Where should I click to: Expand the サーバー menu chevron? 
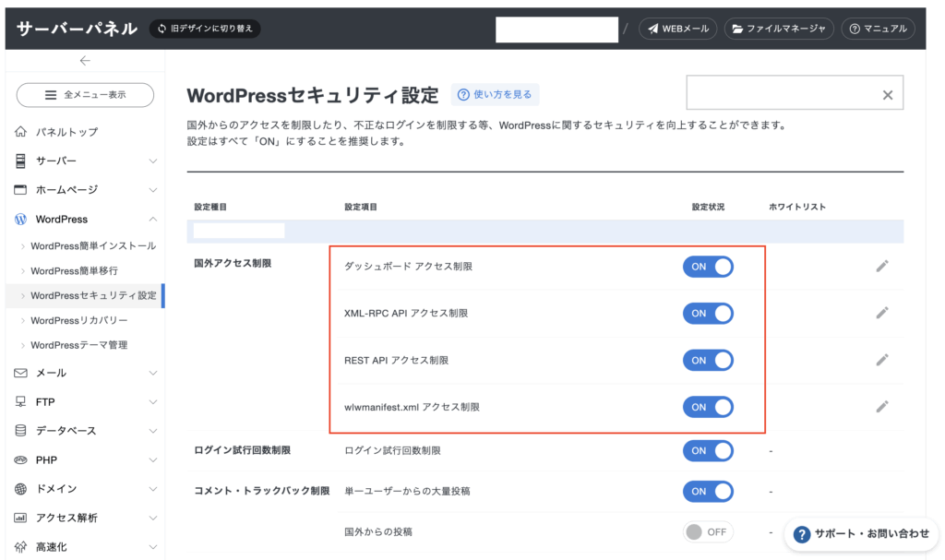coord(153,161)
